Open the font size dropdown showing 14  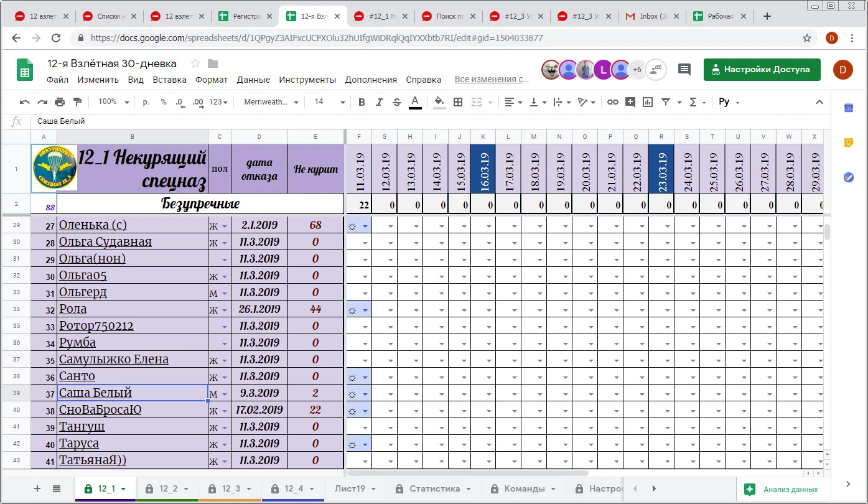329,102
